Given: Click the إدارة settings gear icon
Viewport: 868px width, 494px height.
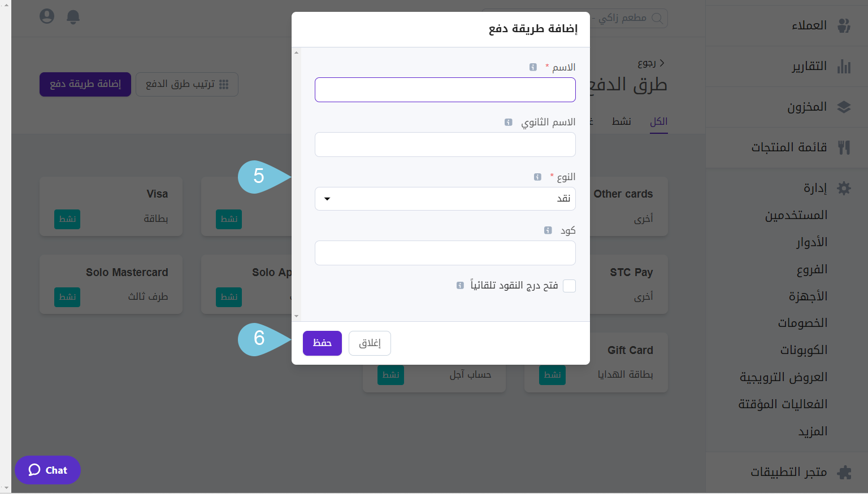Looking at the screenshot, I should pos(844,188).
